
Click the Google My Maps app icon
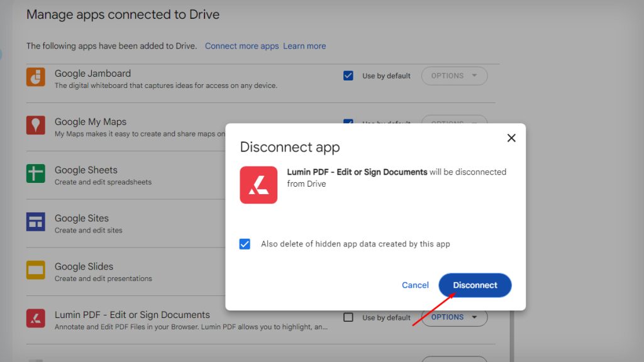[36, 125]
